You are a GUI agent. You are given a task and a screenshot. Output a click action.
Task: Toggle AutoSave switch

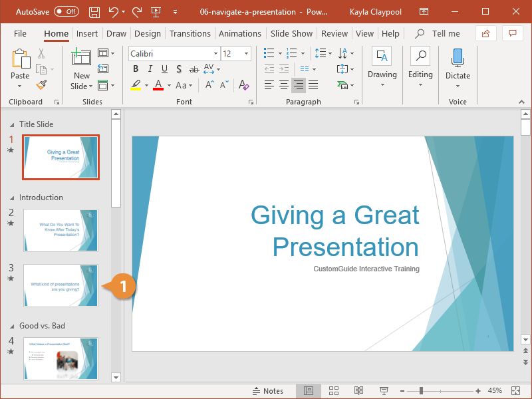click(x=66, y=12)
